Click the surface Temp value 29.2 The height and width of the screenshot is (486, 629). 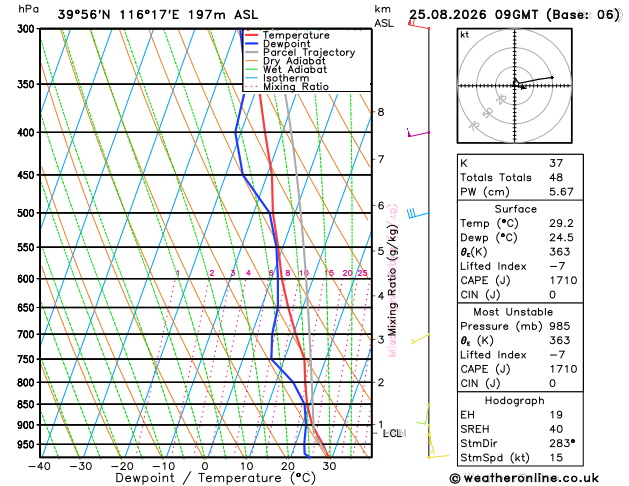tap(561, 223)
